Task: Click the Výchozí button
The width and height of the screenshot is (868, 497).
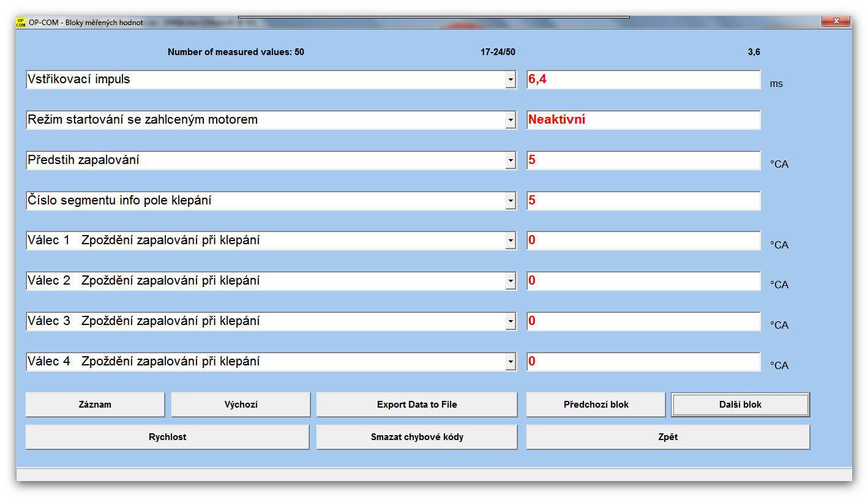Action: (x=241, y=405)
